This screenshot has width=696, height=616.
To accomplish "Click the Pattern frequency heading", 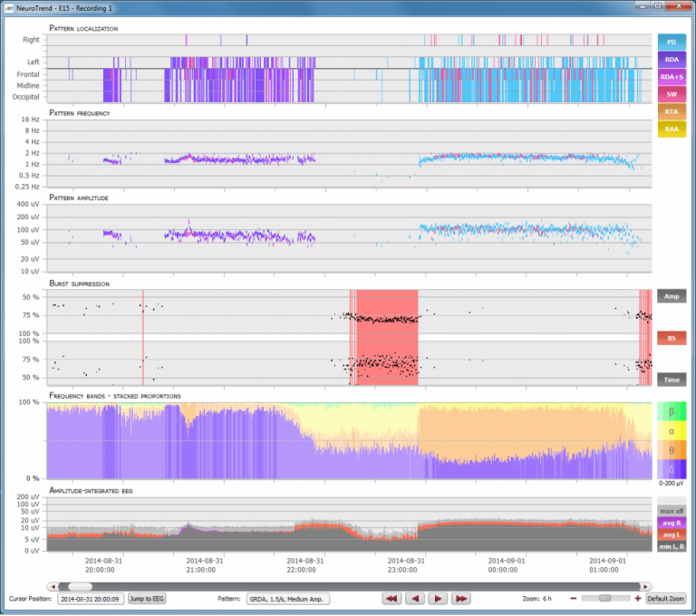I will point(80,113).
